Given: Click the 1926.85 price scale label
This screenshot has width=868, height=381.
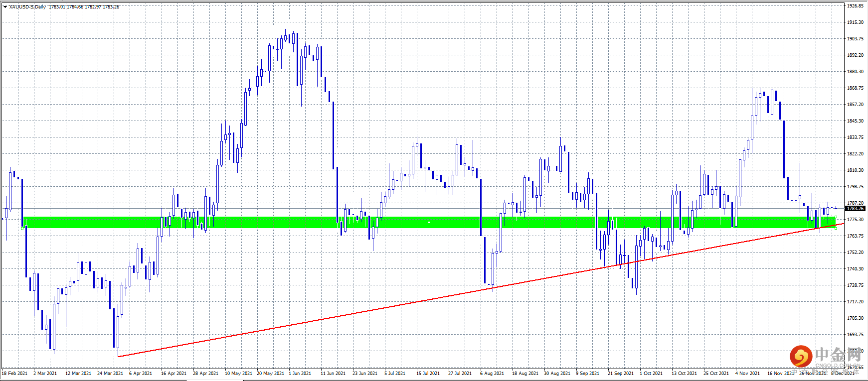Looking at the screenshot, I should pos(855,6).
